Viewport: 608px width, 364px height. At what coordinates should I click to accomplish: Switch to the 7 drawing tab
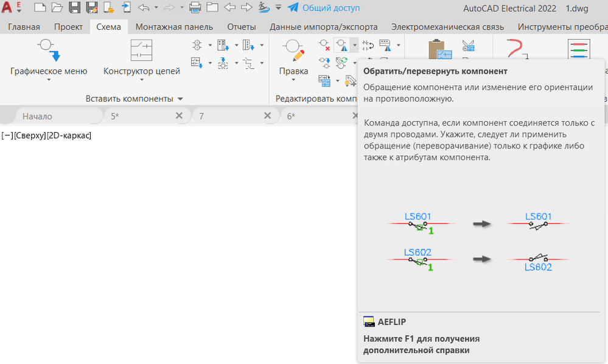click(x=201, y=116)
